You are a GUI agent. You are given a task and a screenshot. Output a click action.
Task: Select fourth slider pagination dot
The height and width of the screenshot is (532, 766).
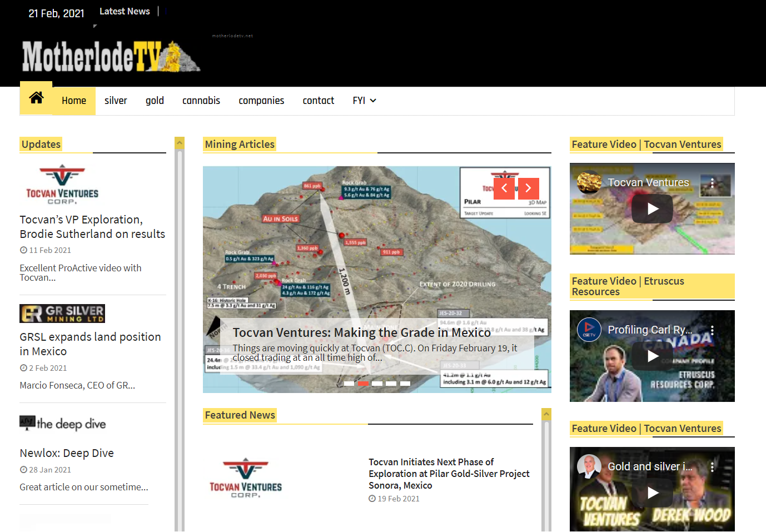[x=391, y=384]
